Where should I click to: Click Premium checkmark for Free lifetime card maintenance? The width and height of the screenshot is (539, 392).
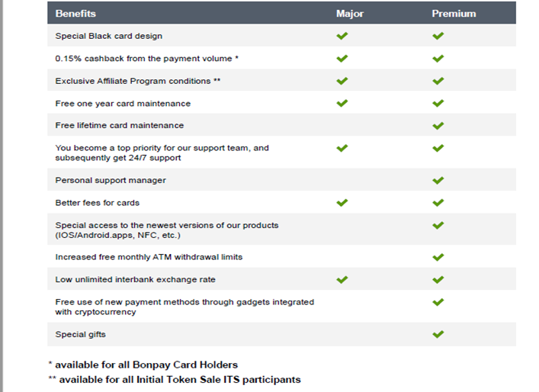tap(438, 126)
